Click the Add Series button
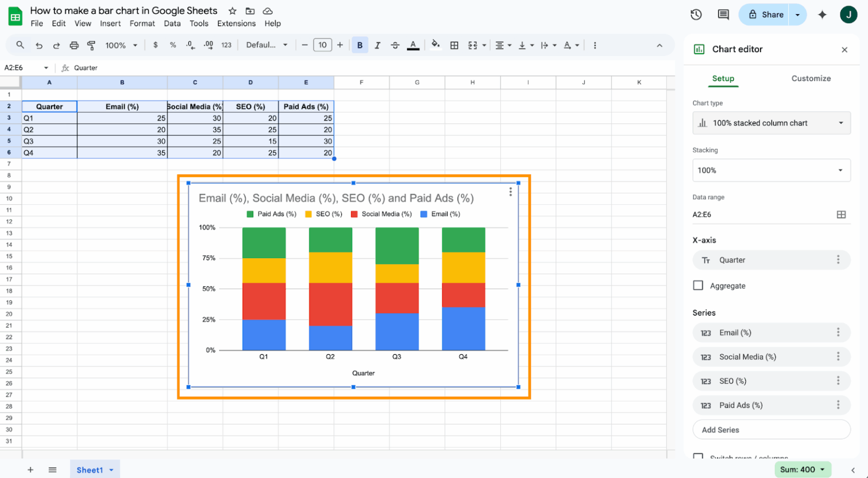 pyautogui.click(x=771, y=429)
